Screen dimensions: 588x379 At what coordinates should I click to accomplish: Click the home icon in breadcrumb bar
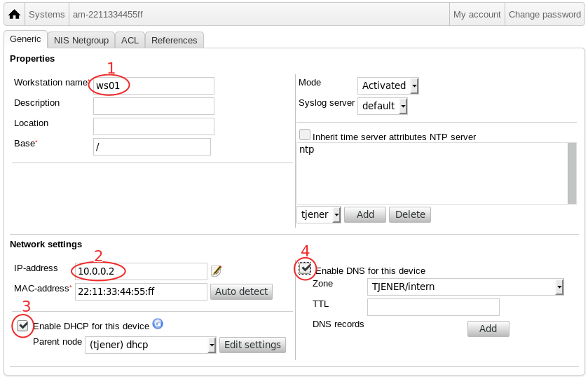14,14
